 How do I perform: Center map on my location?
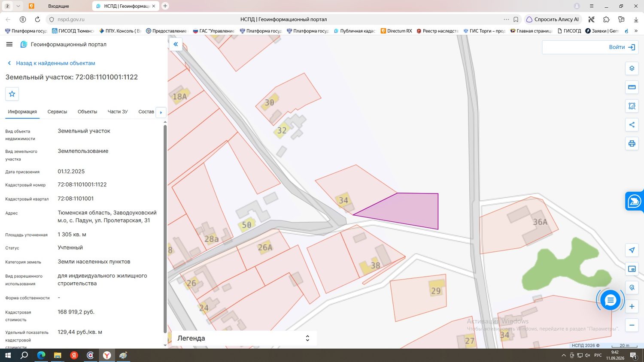coord(632,250)
